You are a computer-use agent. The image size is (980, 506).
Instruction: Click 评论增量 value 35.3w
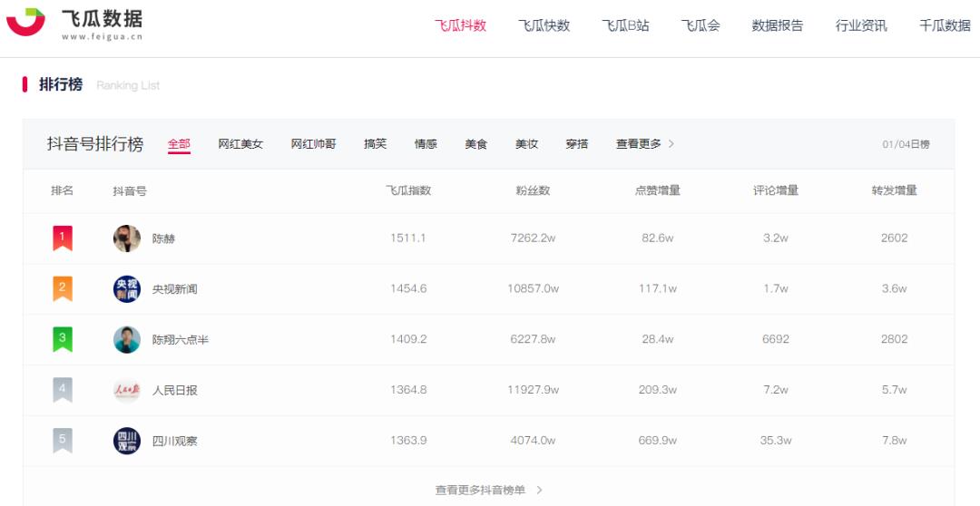pyautogui.click(x=776, y=441)
